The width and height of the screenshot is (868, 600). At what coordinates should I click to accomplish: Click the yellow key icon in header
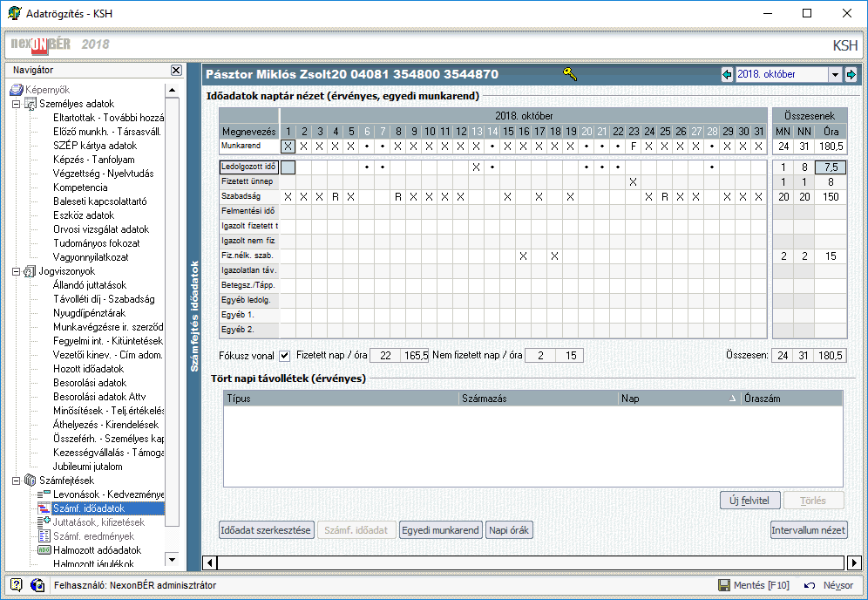(569, 74)
